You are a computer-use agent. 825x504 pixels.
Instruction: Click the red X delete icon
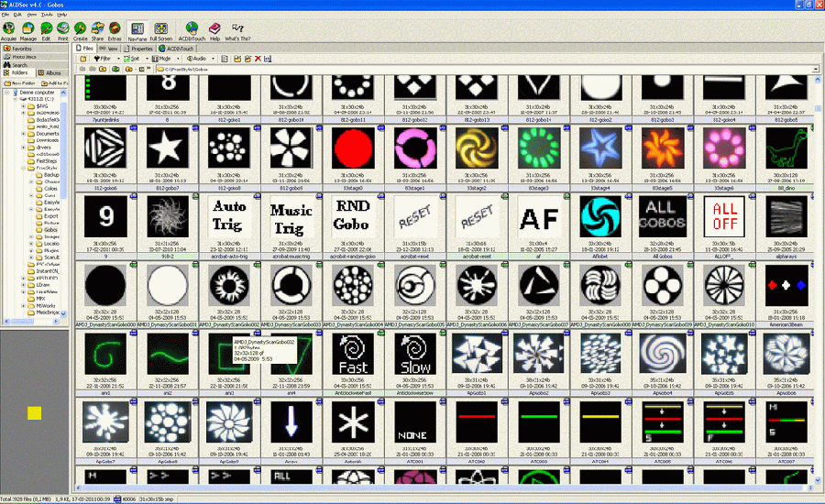tap(258, 57)
